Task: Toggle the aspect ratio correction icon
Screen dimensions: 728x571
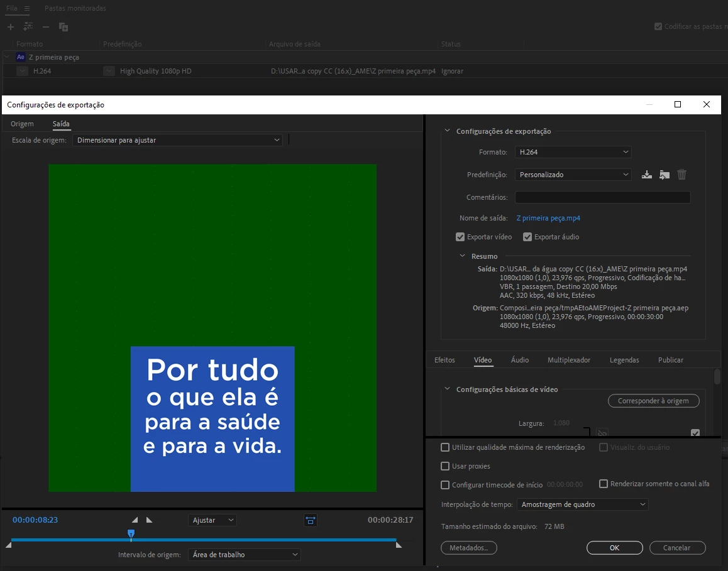Action: coord(311,521)
